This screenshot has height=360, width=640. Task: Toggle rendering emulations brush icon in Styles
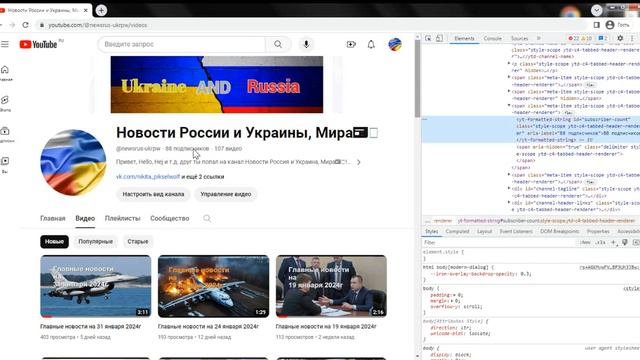624,242
